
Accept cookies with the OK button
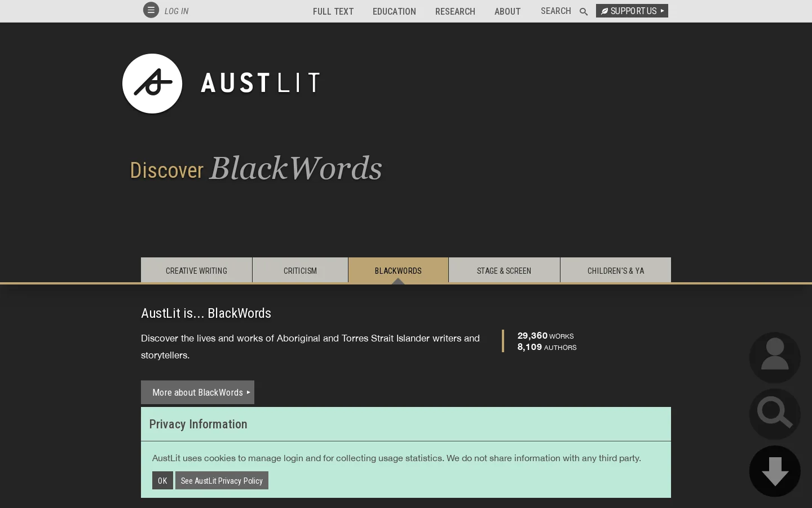point(162,480)
